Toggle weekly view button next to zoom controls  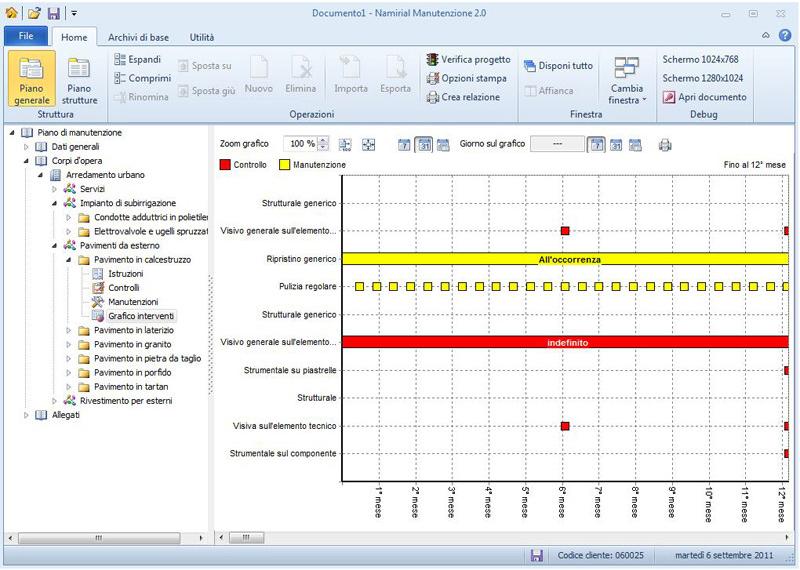404,145
